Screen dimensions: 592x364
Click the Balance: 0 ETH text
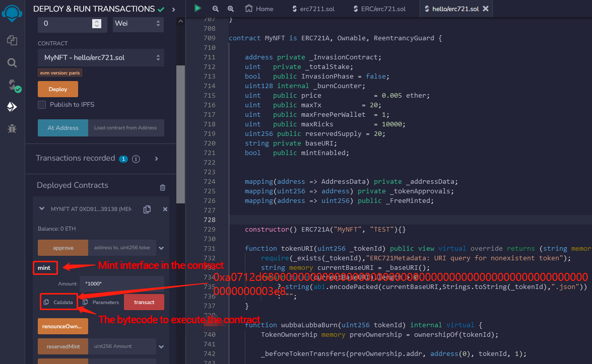pyautogui.click(x=56, y=229)
